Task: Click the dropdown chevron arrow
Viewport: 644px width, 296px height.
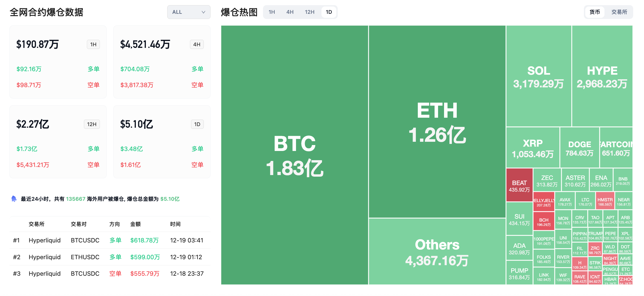Action: pos(203,12)
